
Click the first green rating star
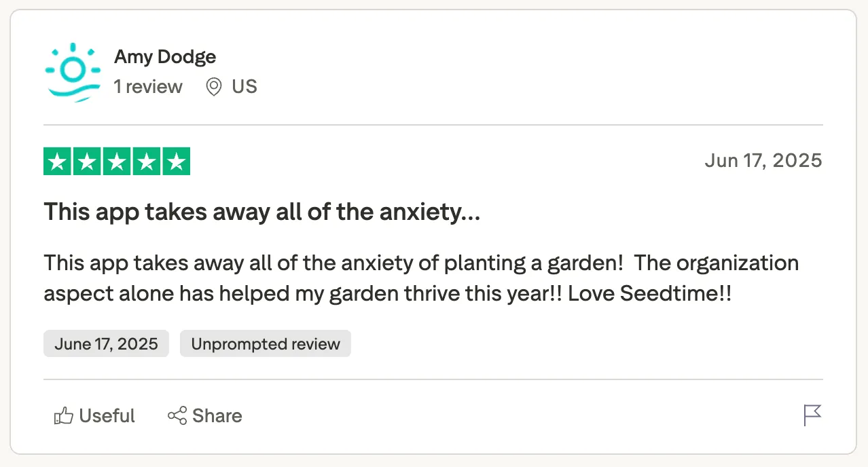tap(57, 162)
